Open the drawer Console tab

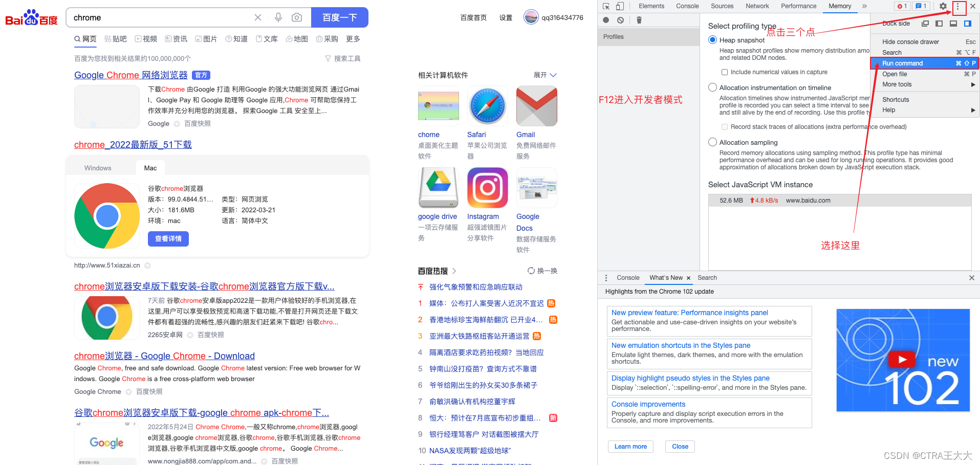[x=628, y=278]
